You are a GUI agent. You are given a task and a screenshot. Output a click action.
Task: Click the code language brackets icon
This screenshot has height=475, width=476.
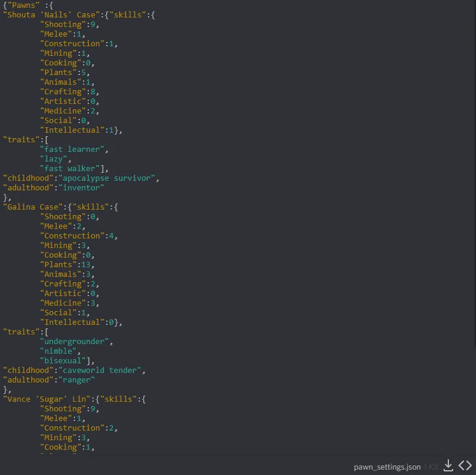point(465,466)
